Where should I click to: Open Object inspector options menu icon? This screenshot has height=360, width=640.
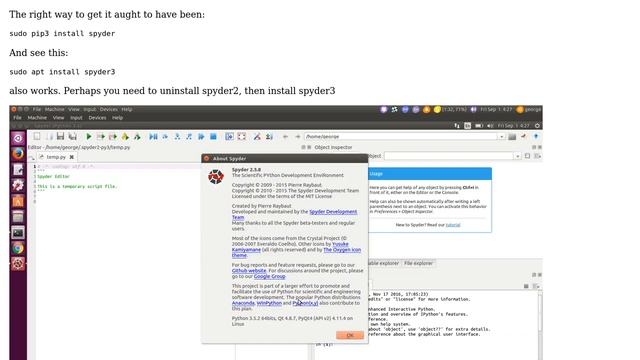pos(538,156)
